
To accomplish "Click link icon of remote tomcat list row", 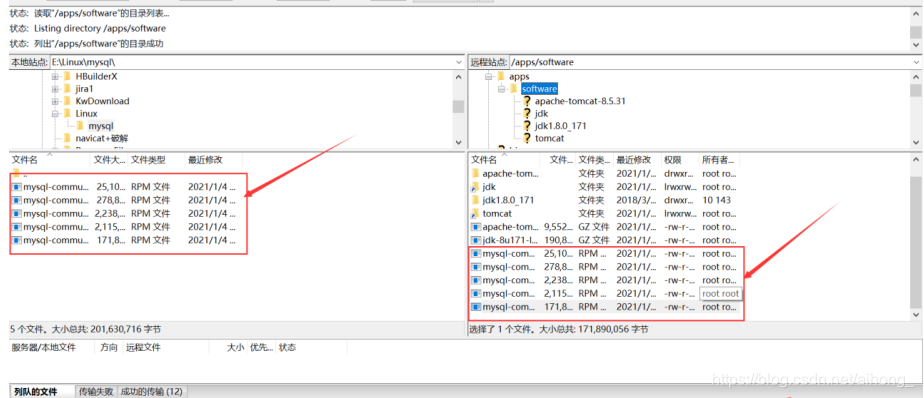I will 476,213.
